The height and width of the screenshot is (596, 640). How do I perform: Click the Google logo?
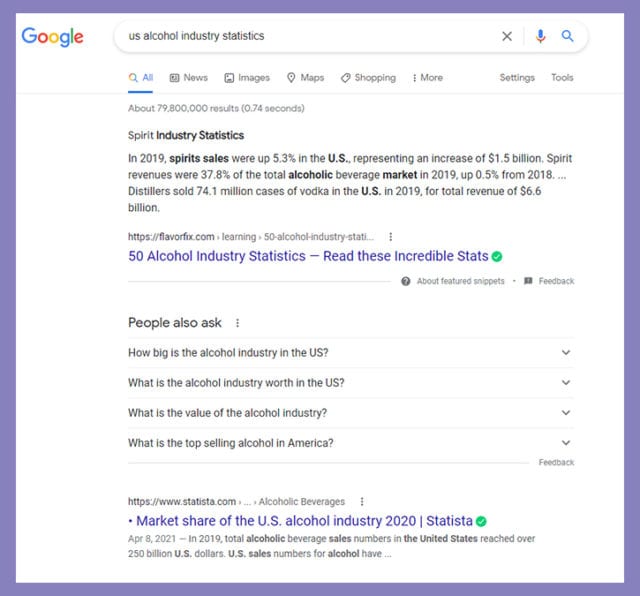coord(52,37)
